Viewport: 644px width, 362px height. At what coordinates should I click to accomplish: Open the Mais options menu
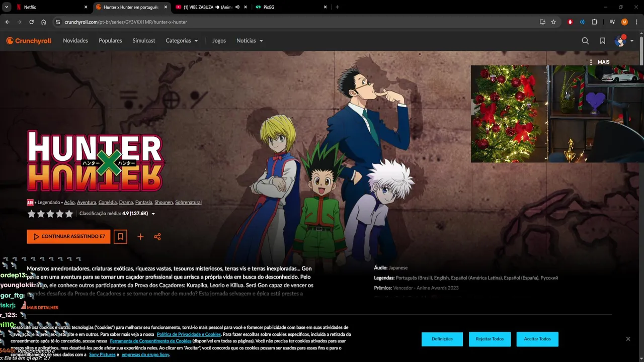point(599,62)
